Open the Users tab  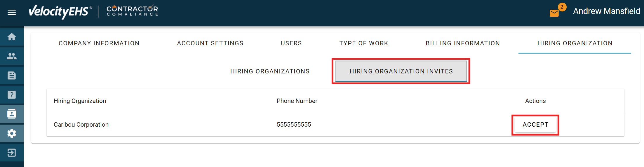(x=291, y=43)
